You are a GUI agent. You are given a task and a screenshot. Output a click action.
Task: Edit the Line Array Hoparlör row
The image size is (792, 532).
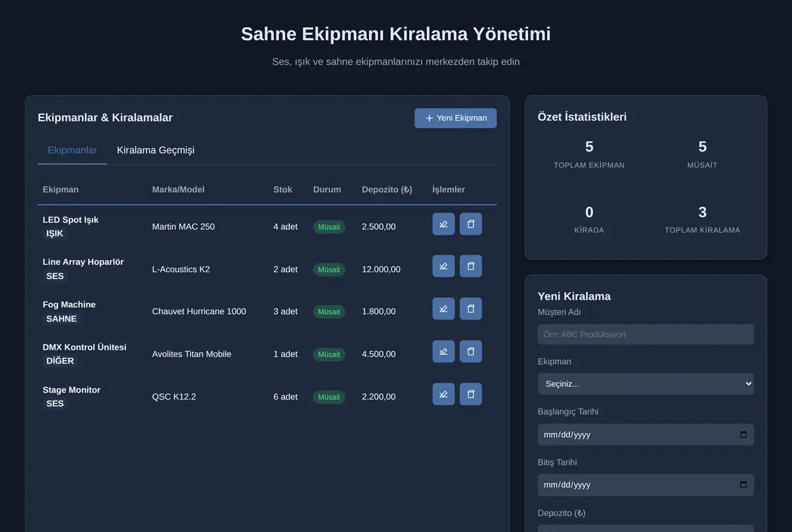click(x=444, y=266)
